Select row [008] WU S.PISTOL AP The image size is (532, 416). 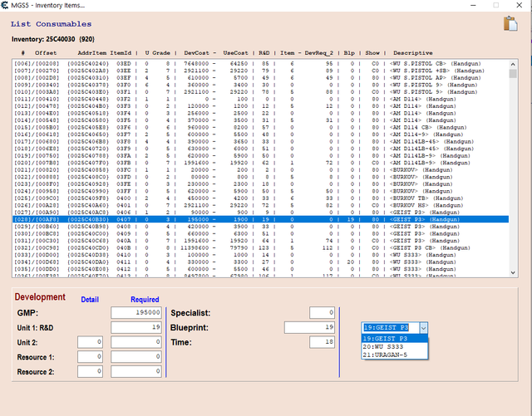pyautogui.click(x=260, y=78)
